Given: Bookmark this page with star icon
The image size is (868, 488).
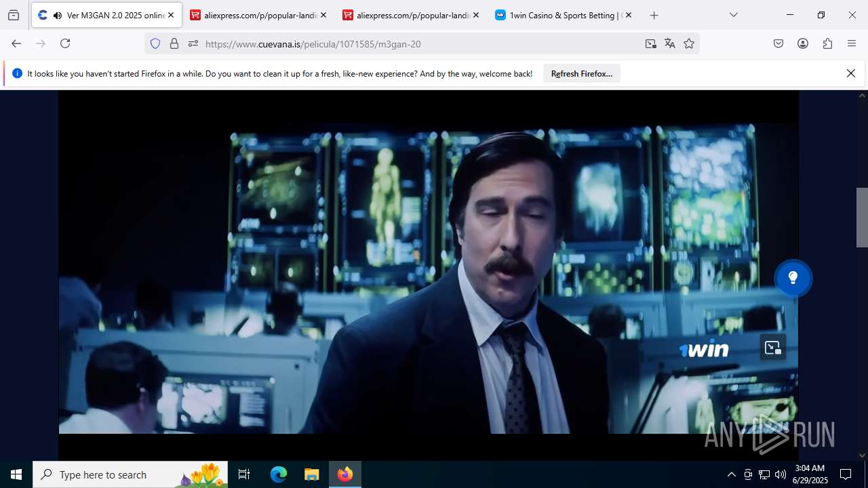Looking at the screenshot, I should pyautogui.click(x=689, y=43).
